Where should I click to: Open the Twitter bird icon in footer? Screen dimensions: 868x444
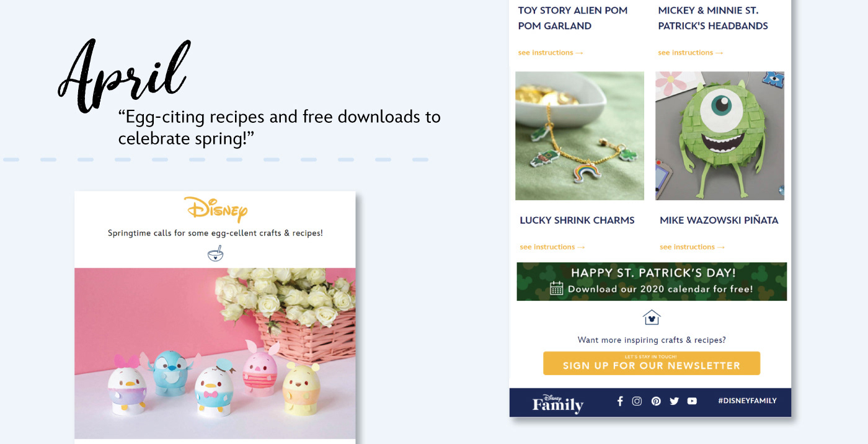click(x=675, y=401)
